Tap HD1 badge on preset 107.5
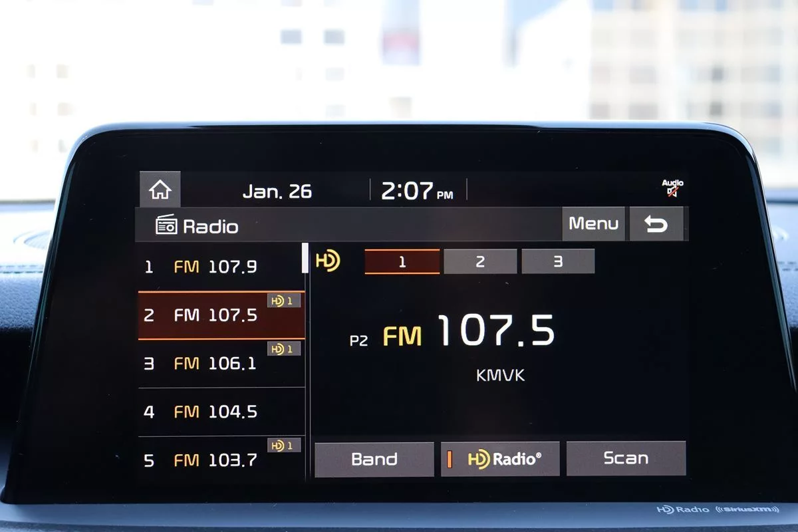 click(x=284, y=301)
